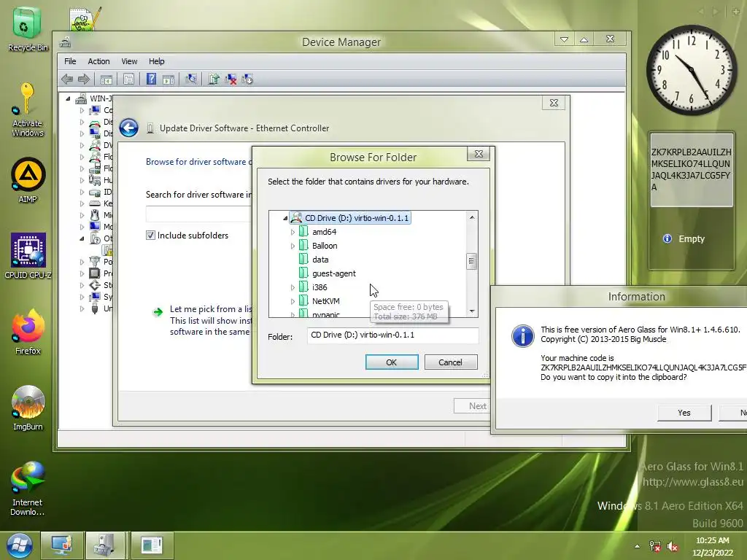Viewport: 747px width, 560px height.
Task: Expand the Processors (Pr) device category
Action: (82, 273)
